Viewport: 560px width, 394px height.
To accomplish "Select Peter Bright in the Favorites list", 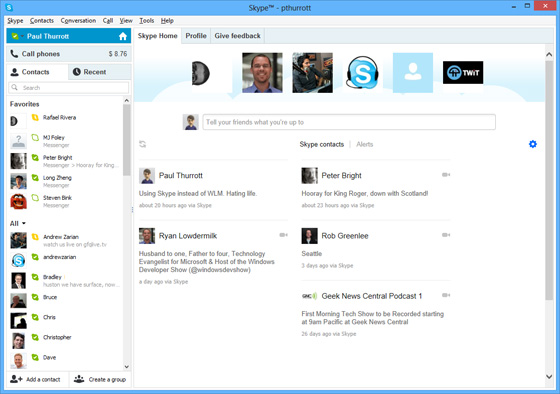I will click(x=66, y=161).
